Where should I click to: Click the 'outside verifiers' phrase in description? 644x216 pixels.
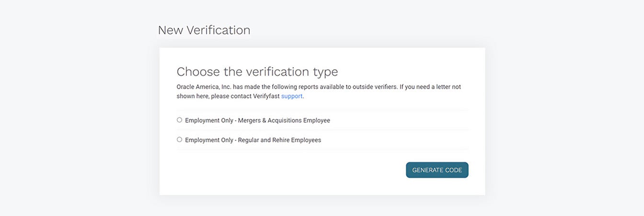[x=373, y=87]
